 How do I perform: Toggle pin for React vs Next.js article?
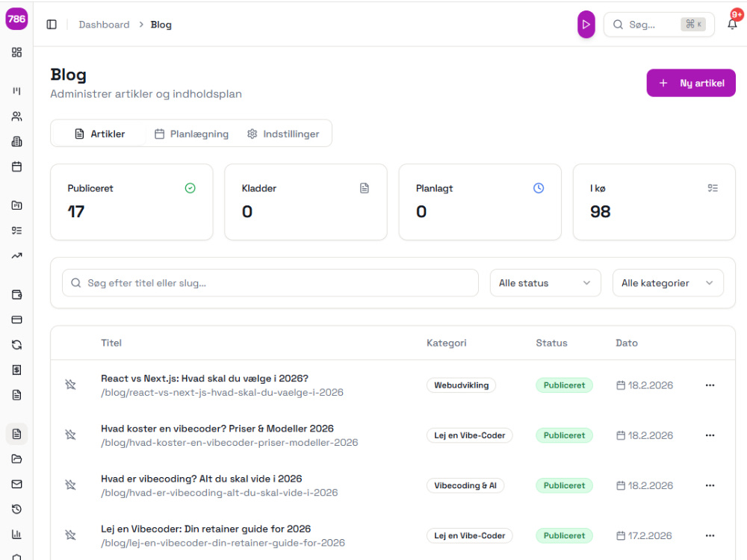[x=70, y=385]
